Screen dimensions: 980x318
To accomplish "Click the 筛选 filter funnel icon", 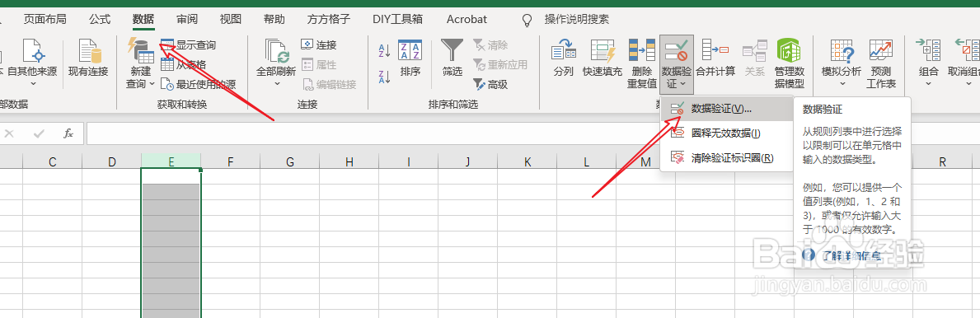I will [x=452, y=50].
